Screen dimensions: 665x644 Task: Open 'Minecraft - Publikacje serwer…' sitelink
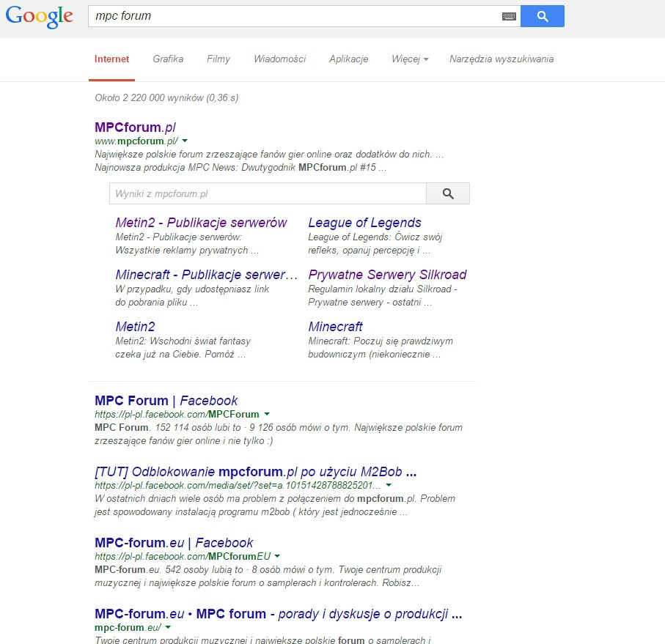(207, 275)
